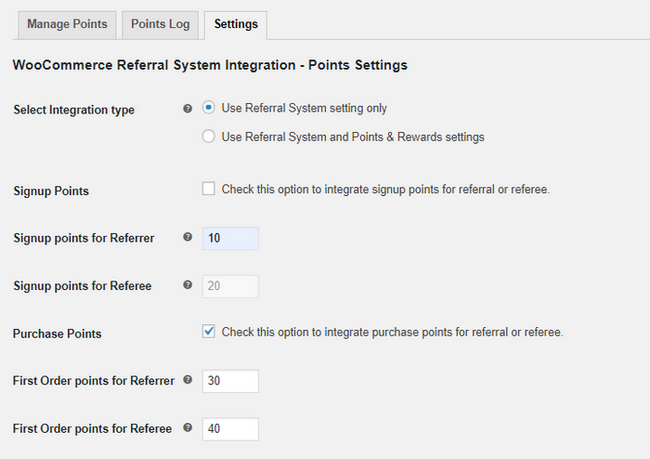
Task: Click text about integrating signup points
Action: click(386, 189)
